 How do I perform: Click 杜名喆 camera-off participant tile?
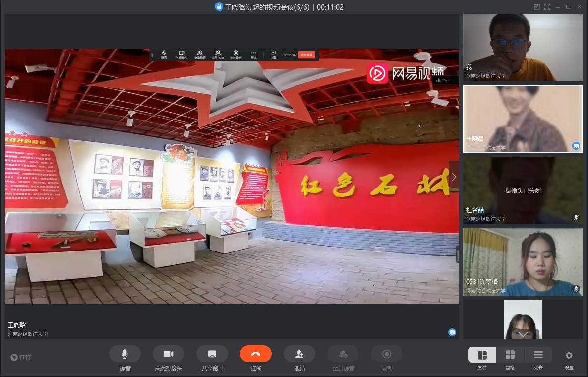[x=523, y=190]
